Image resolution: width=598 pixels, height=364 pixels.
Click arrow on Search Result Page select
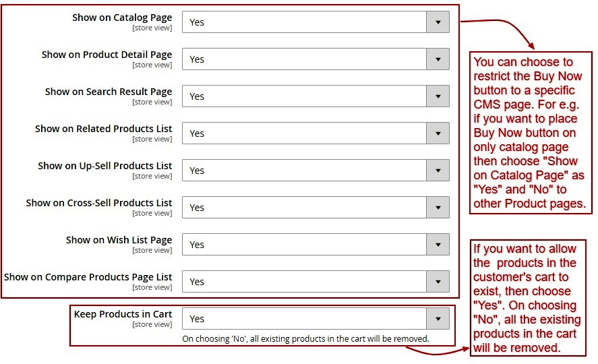[x=438, y=96]
